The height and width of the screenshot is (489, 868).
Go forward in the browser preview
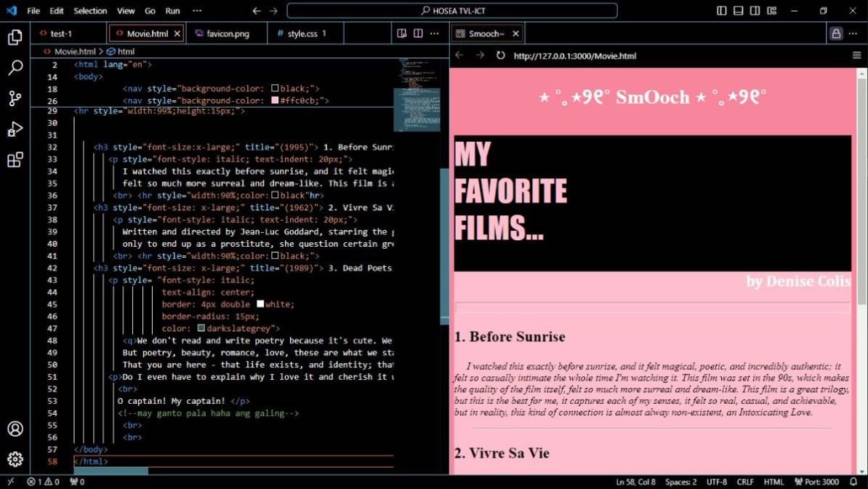pos(480,55)
